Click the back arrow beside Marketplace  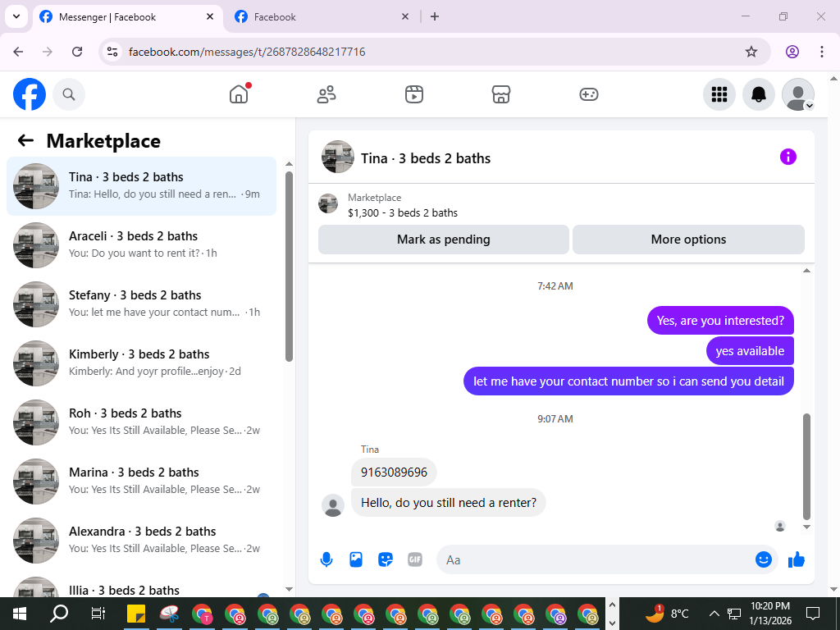(25, 141)
